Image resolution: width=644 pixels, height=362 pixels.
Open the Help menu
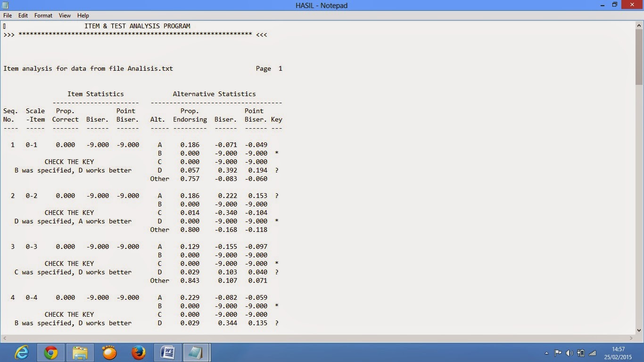pyautogui.click(x=83, y=16)
